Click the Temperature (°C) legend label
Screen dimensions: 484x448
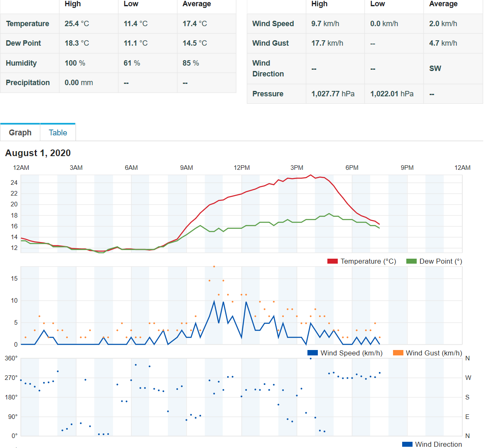click(368, 261)
